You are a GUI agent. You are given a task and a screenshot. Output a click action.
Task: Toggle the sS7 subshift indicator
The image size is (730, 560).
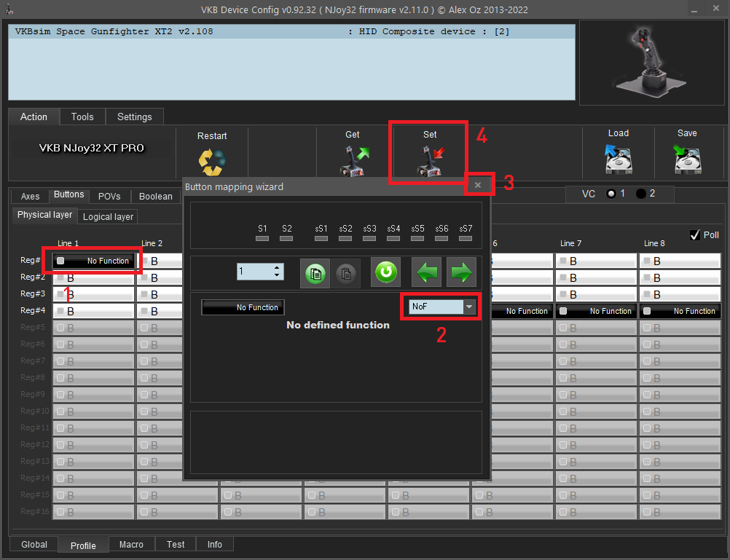coord(466,238)
